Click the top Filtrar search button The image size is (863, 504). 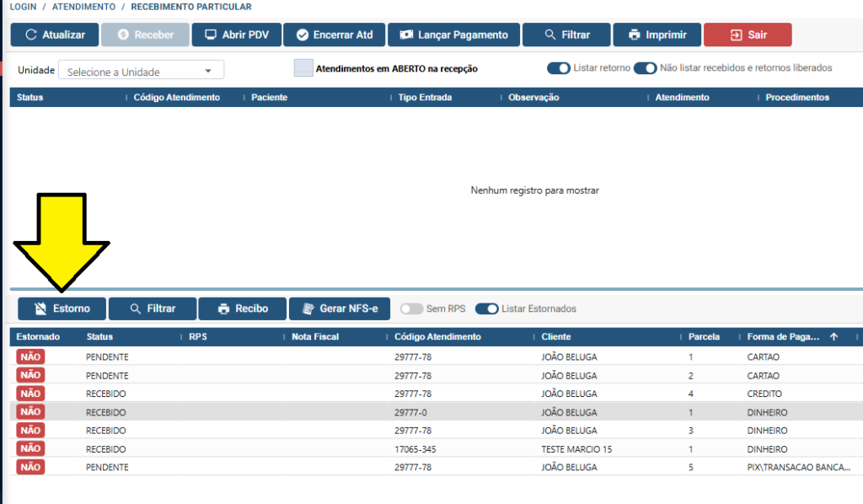coord(566,35)
